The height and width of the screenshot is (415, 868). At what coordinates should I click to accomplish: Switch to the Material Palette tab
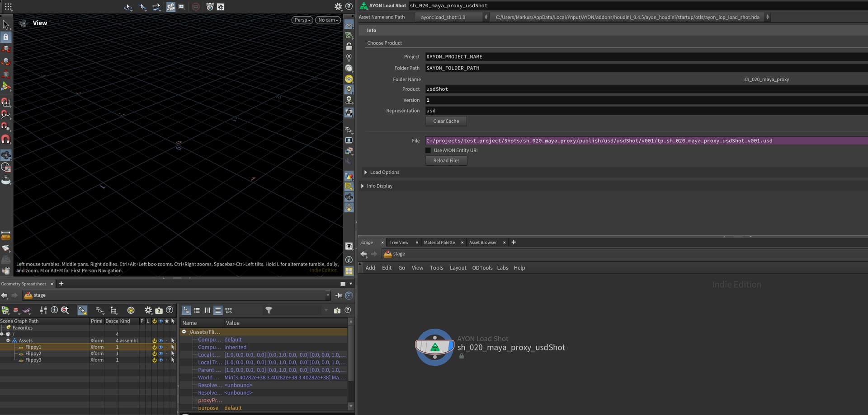click(x=439, y=242)
